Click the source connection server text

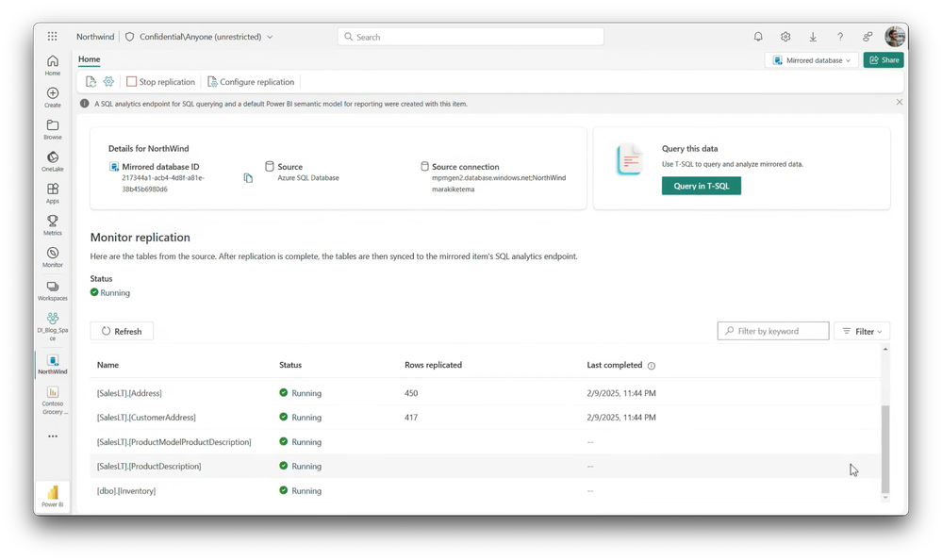(499, 178)
